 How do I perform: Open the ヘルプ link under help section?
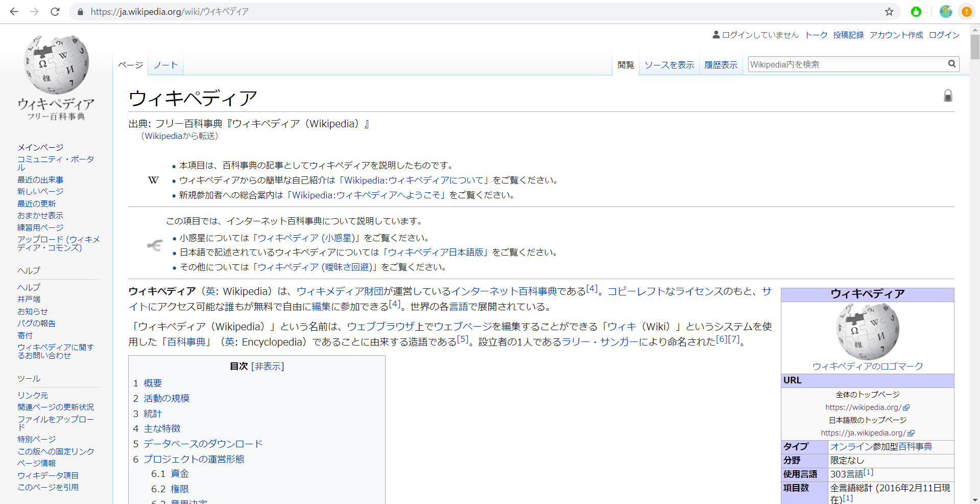(x=29, y=287)
